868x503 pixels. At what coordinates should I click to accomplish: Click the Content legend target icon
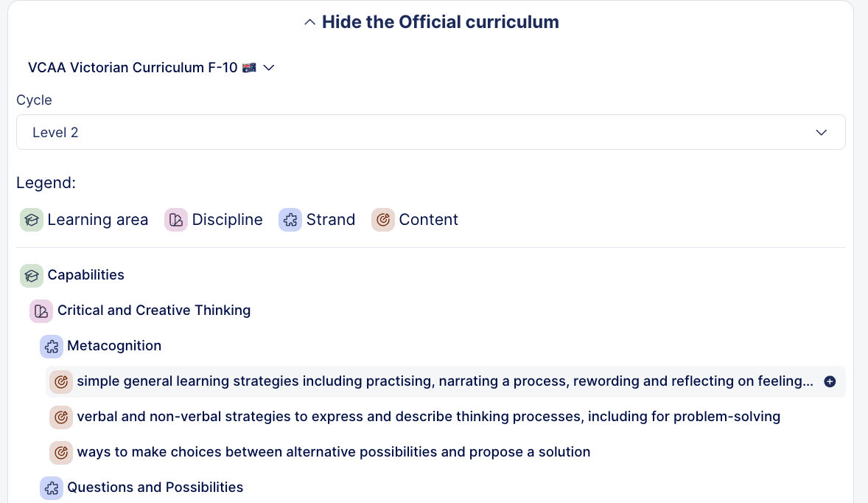coord(383,220)
